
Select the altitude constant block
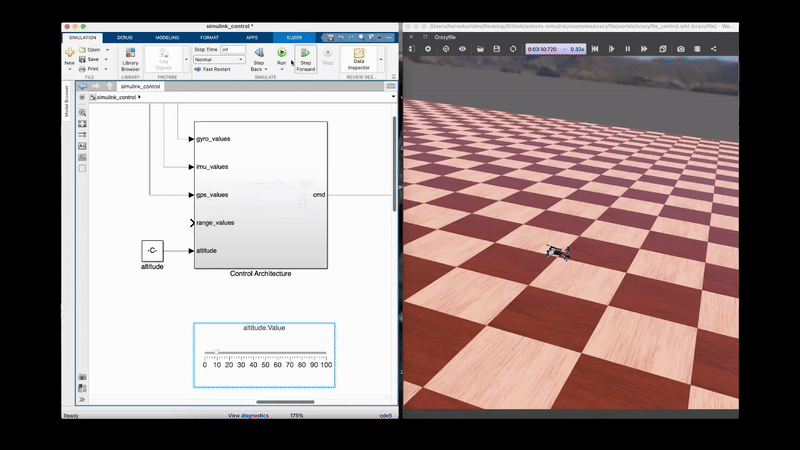coord(152,251)
